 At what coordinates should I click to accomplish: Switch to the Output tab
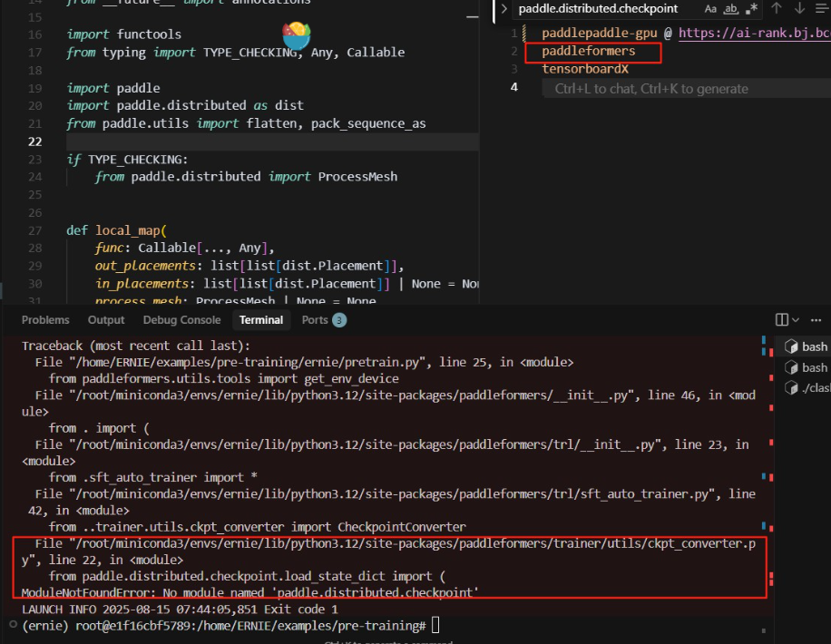click(x=106, y=320)
